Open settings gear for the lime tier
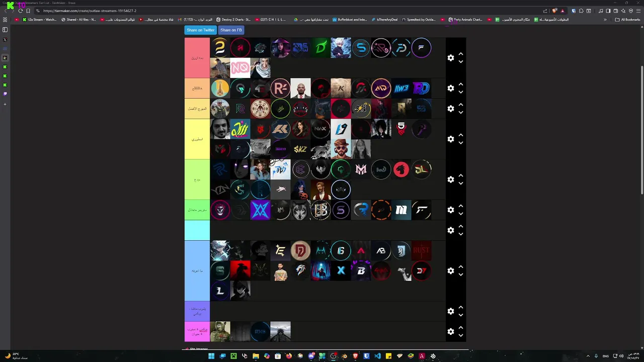Screen dimensions: 644x362 [451, 179]
